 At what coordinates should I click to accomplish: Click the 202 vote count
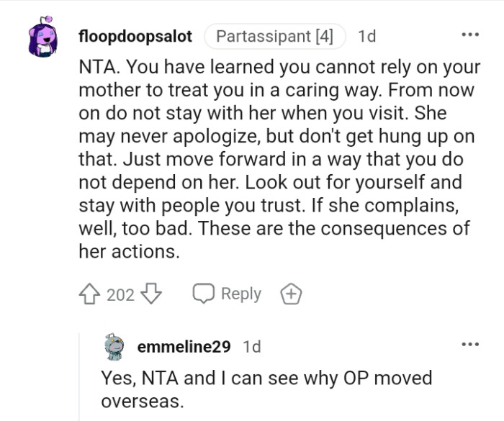tap(120, 294)
